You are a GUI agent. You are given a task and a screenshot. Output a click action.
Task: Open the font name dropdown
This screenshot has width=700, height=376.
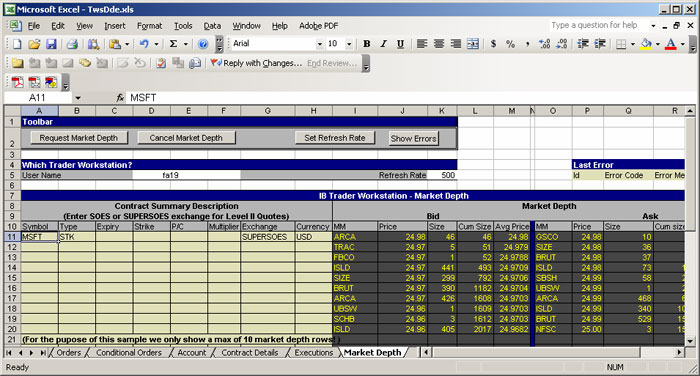tap(319, 44)
